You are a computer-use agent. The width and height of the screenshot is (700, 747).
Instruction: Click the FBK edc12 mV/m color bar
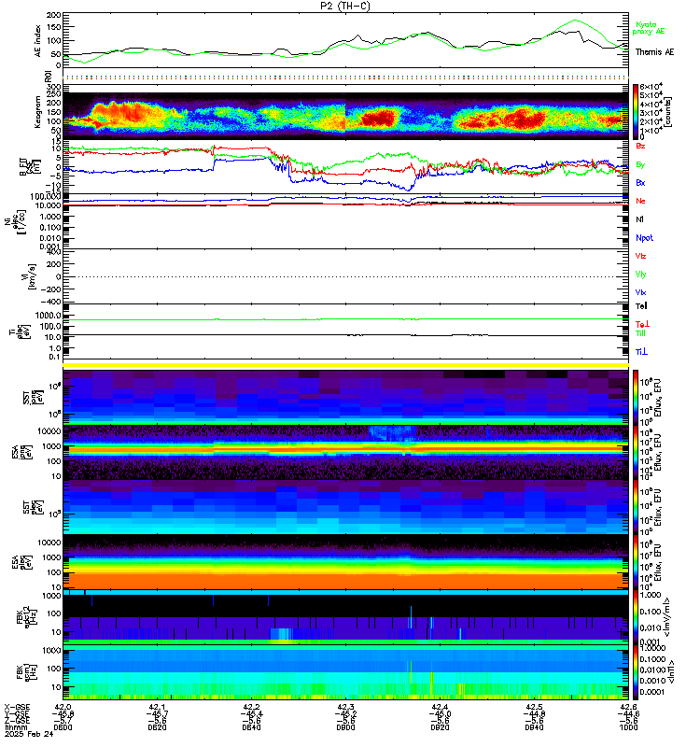tap(636, 617)
